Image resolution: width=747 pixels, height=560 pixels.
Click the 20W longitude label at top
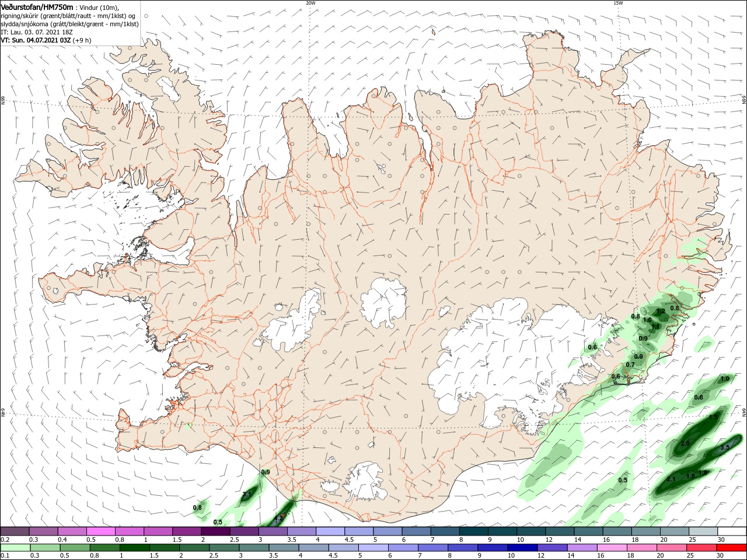310,3
